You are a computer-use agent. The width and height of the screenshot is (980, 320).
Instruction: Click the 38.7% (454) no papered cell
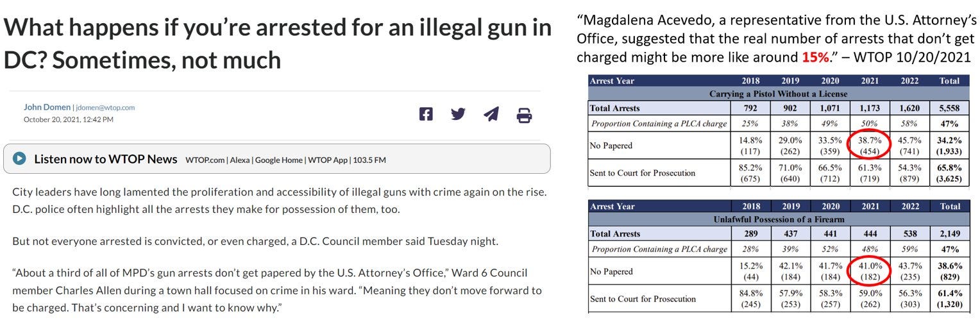click(870, 146)
